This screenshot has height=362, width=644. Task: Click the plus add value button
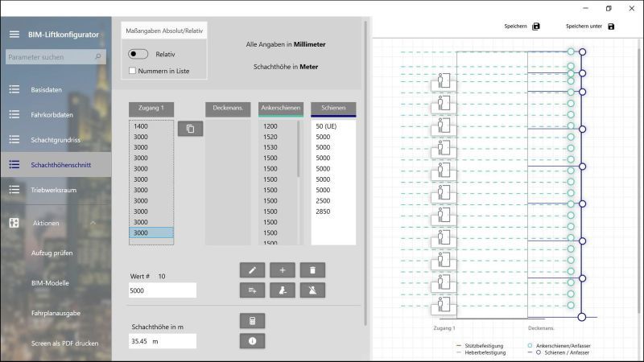[x=282, y=270]
